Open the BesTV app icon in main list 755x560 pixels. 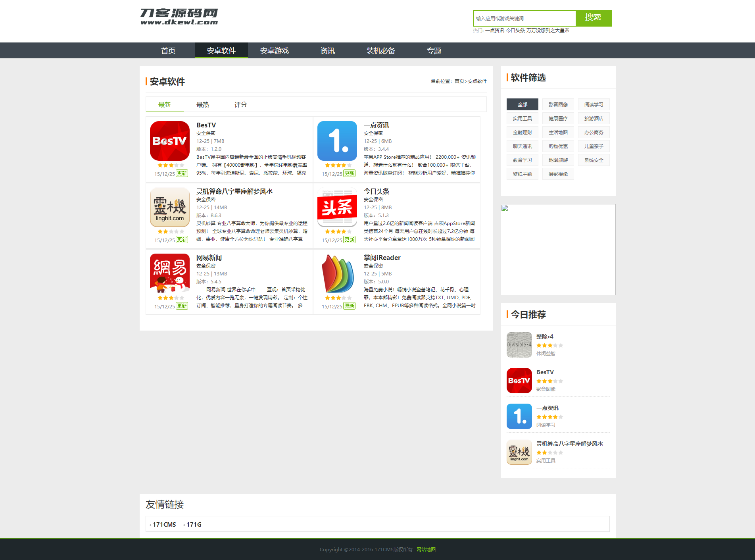(x=170, y=141)
